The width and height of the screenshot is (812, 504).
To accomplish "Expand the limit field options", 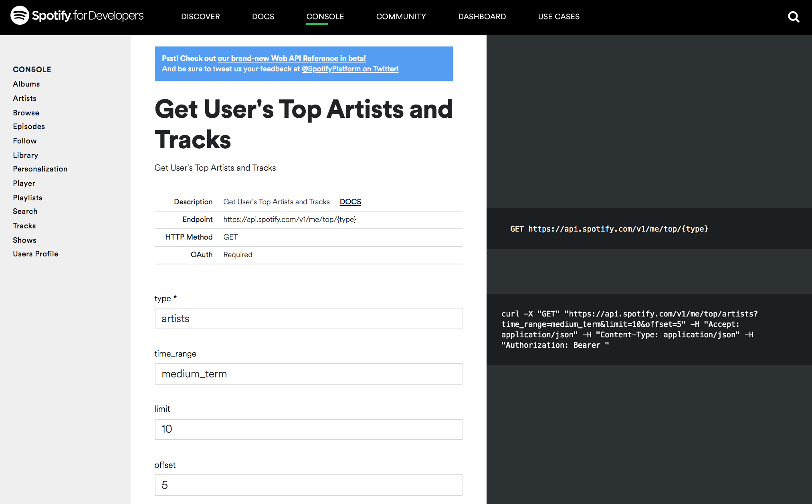I will click(309, 429).
